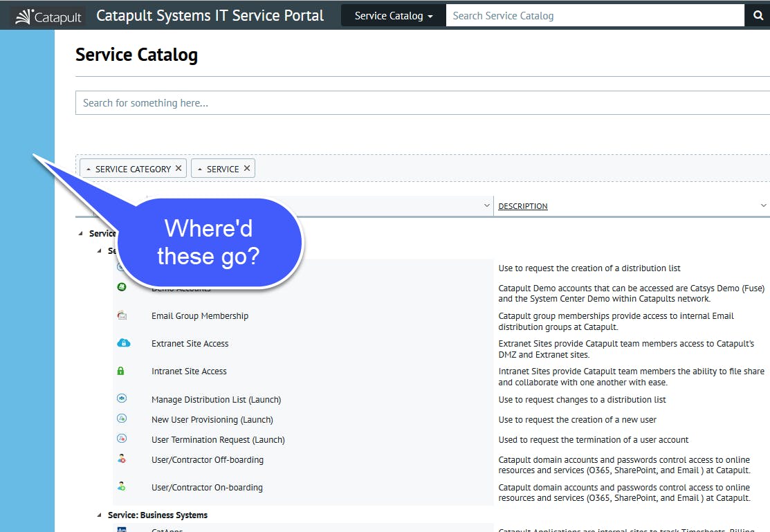
Task: Collapse the top Service category group
Action: point(80,233)
